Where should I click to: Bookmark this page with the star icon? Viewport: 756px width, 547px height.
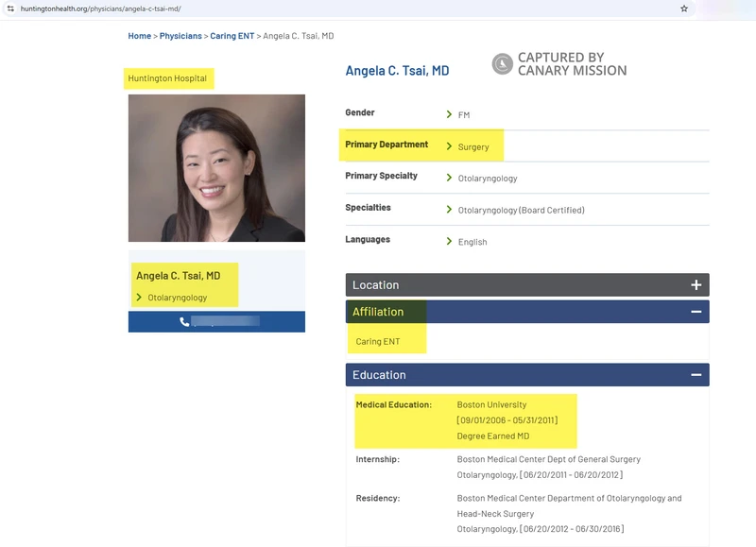[683, 9]
